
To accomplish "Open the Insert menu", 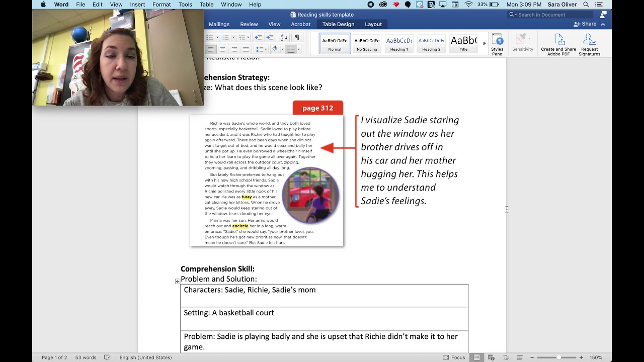I will coord(137,5).
